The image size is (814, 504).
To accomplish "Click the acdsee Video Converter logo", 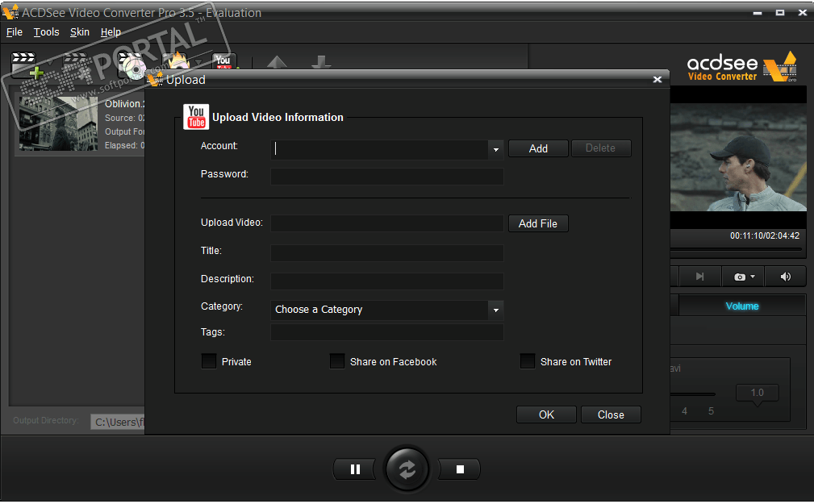I will point(742,67).
